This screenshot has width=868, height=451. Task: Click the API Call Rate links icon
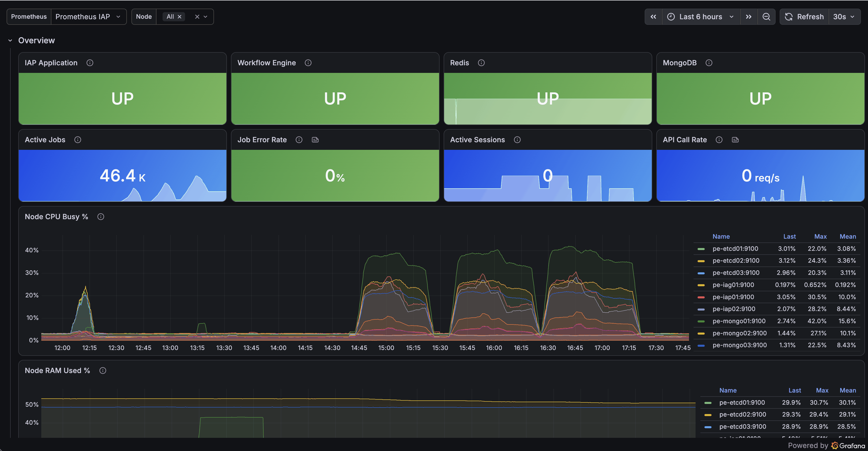(x=735, y=140)
